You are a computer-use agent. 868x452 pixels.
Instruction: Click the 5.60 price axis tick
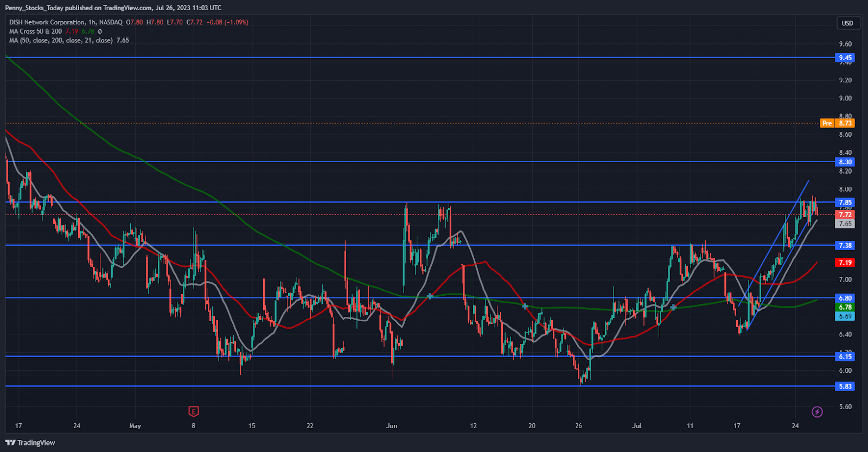845,407
